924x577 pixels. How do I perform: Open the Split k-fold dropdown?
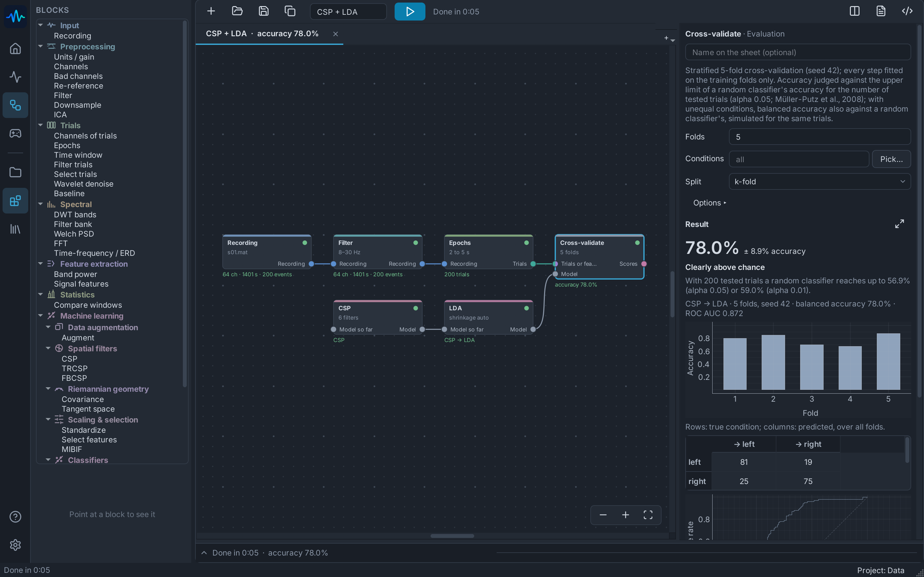819,182
